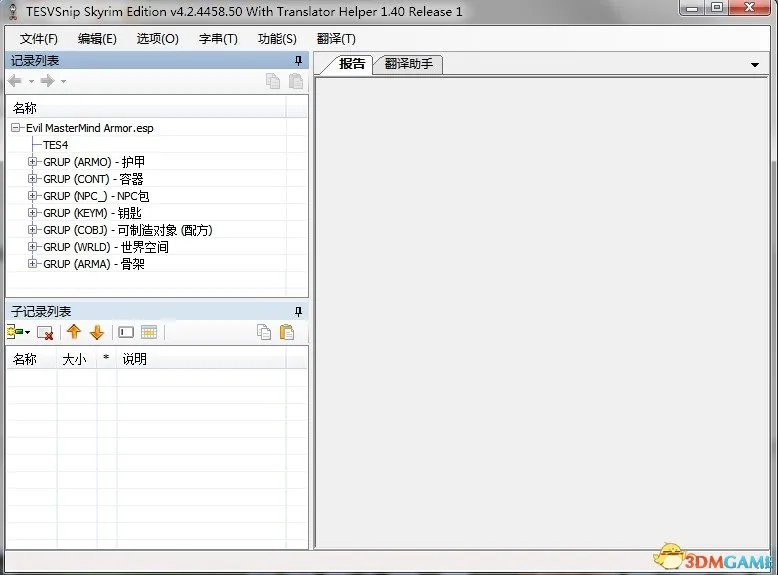Open the add subrecord dropdown arrow
The height and width of the screenshot is (575, 778).
(x=28, y=333)
